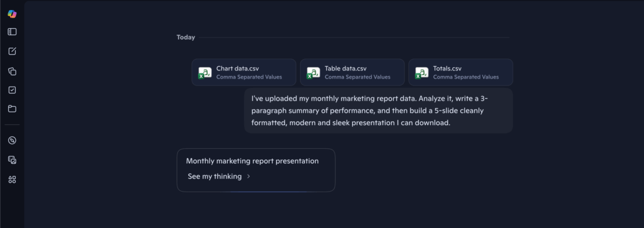Viewport: 644px width, 228px height.
Task: Click the Today date label
Action: pos(186,37)
